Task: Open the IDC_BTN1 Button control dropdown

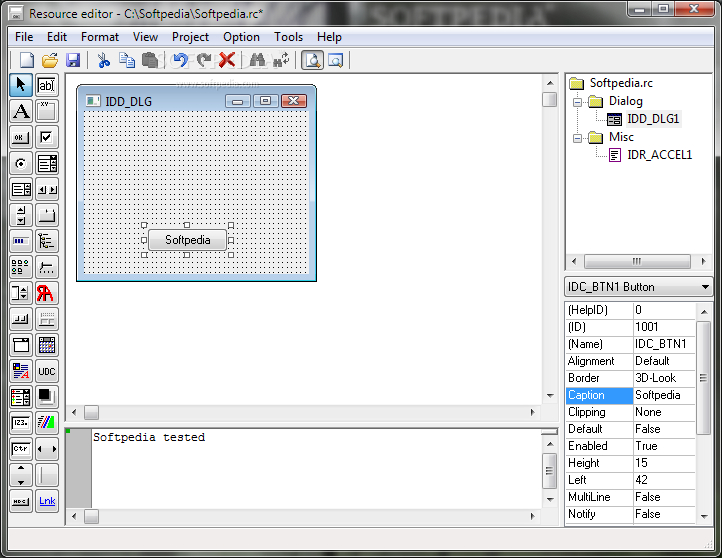Action: (x=705, y=287)
